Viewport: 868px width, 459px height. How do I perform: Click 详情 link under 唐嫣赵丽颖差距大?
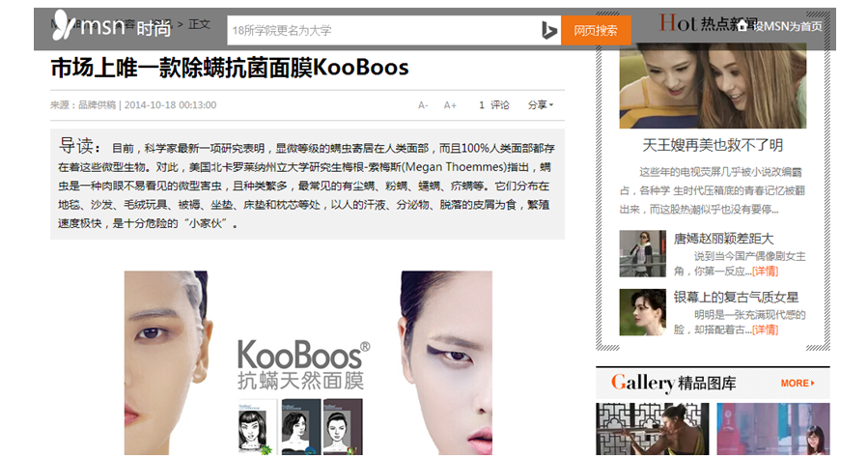click(765, 272)
